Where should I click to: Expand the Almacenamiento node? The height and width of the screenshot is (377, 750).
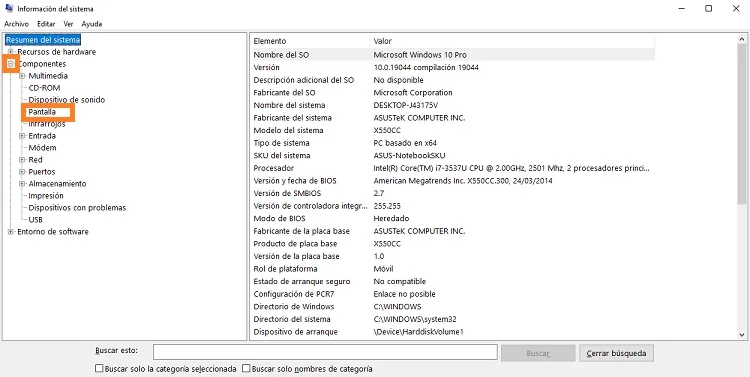click(x=22, y=184)
